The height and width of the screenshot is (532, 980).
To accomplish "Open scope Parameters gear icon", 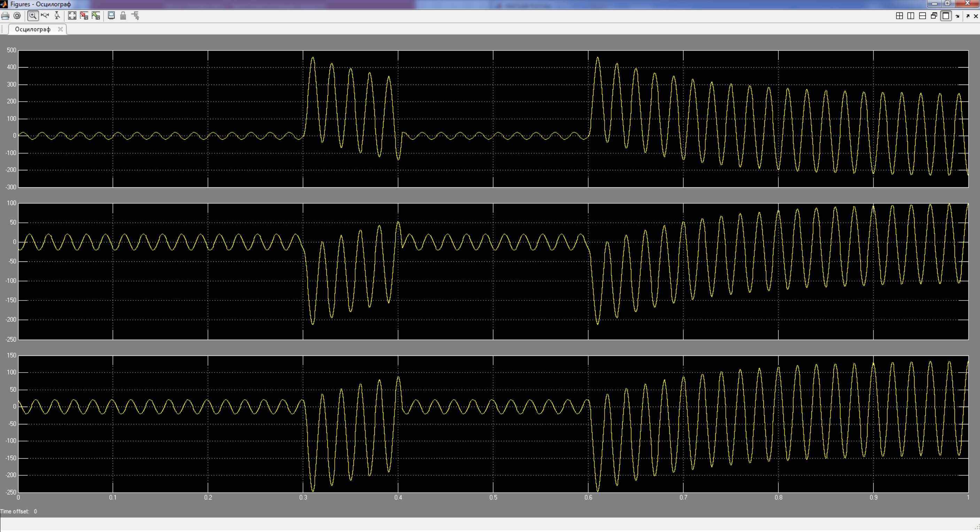I will coord(17,16).
